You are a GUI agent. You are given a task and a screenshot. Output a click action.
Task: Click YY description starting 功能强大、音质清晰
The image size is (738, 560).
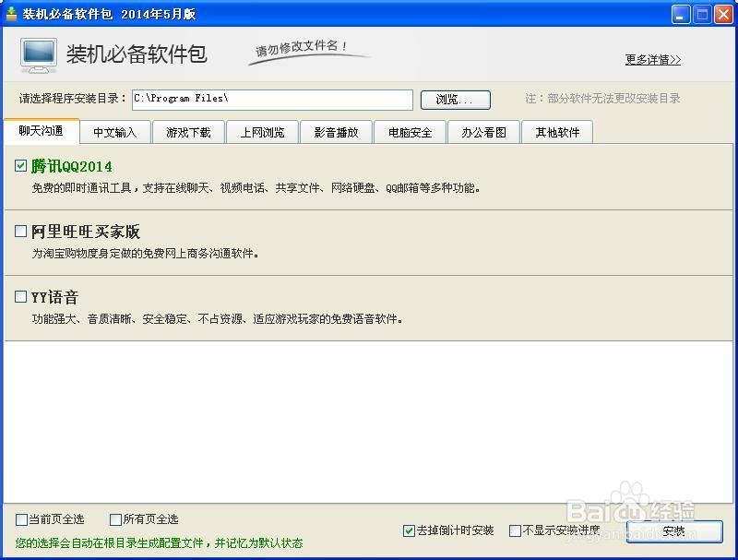pos(218,319)
